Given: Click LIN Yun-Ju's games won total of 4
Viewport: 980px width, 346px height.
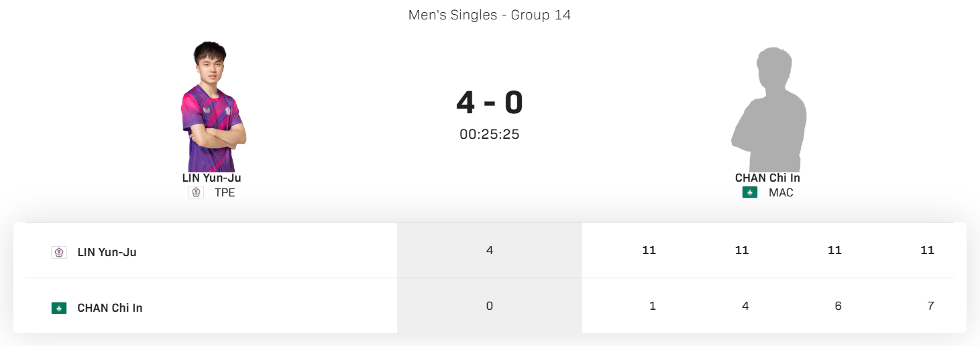Looking at the screenshot, I should [490, 250].
